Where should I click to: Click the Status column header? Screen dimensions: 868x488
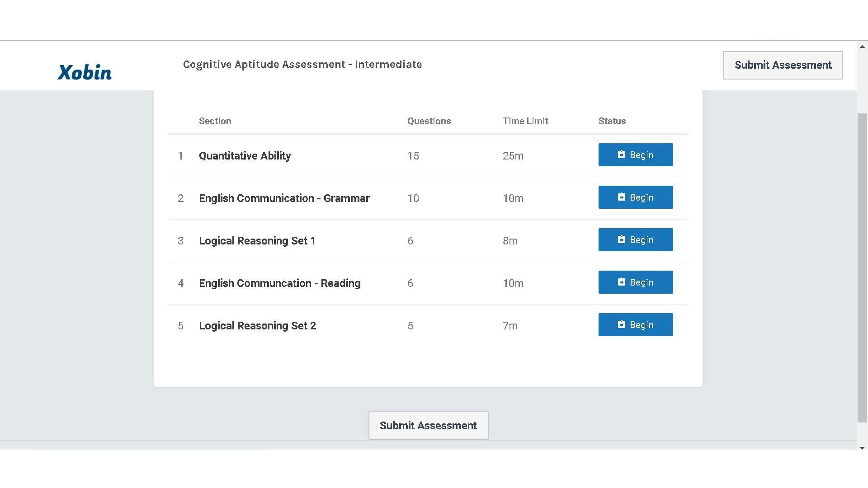tap(612, 121)
